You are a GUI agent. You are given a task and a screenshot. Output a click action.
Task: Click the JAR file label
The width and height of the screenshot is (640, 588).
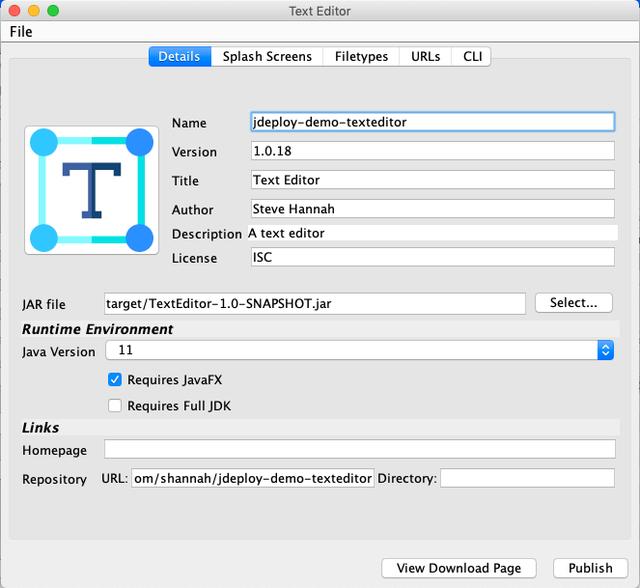[x=44, y=304]
